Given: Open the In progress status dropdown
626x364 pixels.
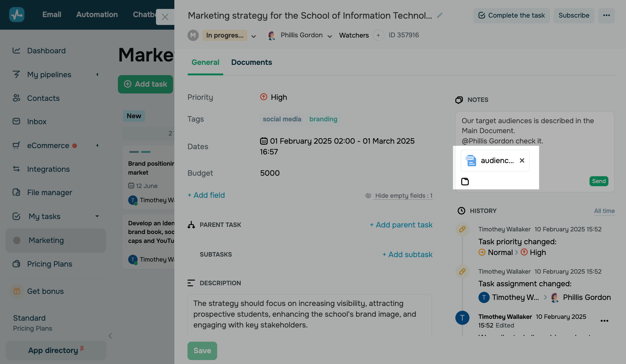Looking at the screenshot, I should (x=253, y=36).
